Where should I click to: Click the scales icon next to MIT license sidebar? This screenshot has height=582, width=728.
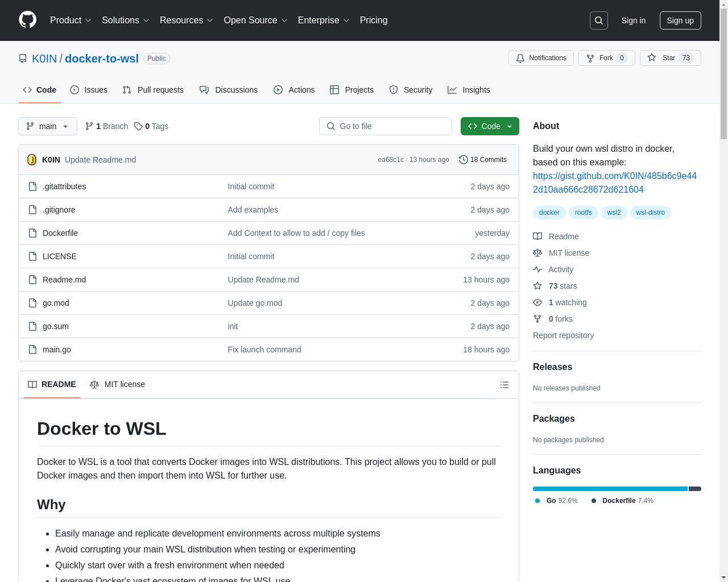pyautogui.click(x=537, y=253)
